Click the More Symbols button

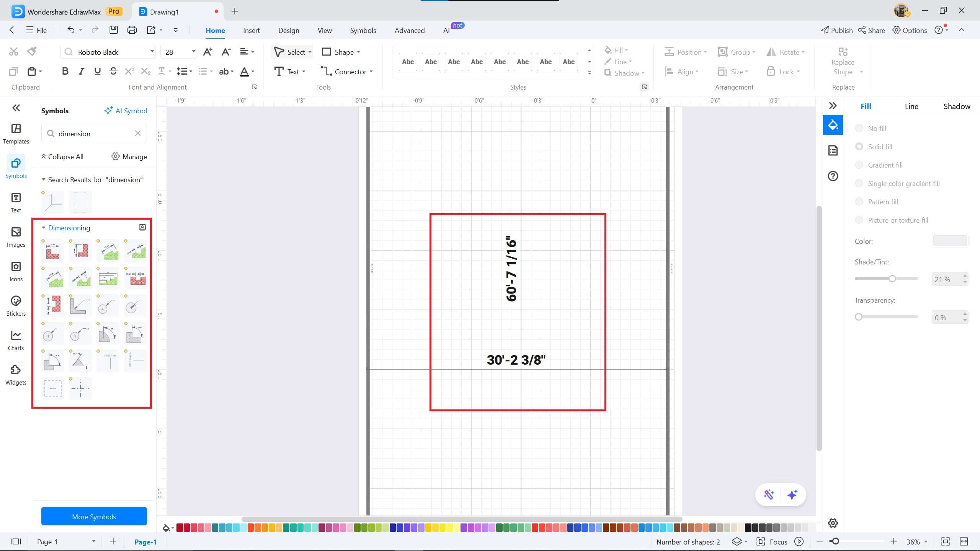pos(93,516)
